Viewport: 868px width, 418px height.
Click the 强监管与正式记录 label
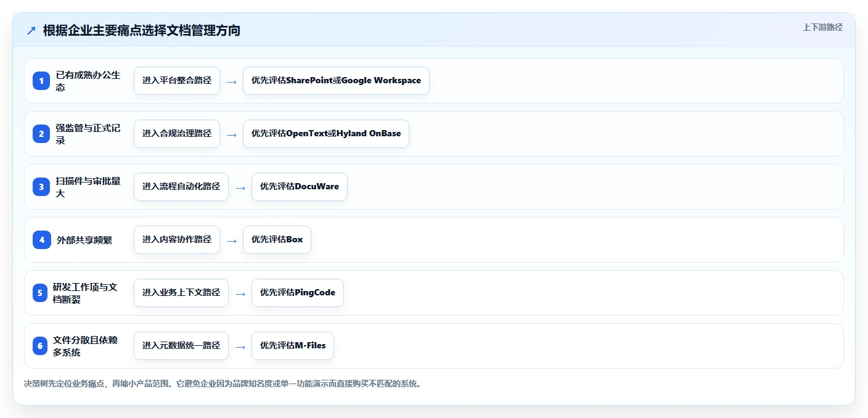tap(88, 134)
